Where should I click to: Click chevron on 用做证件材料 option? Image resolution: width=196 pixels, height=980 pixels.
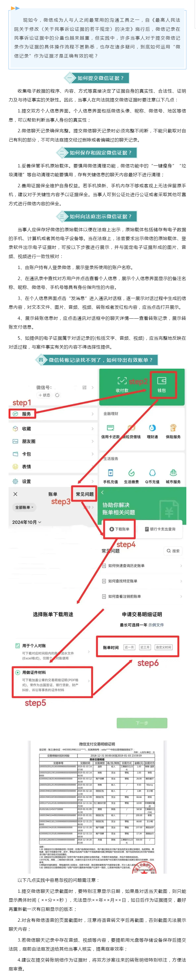coord(89,681)
